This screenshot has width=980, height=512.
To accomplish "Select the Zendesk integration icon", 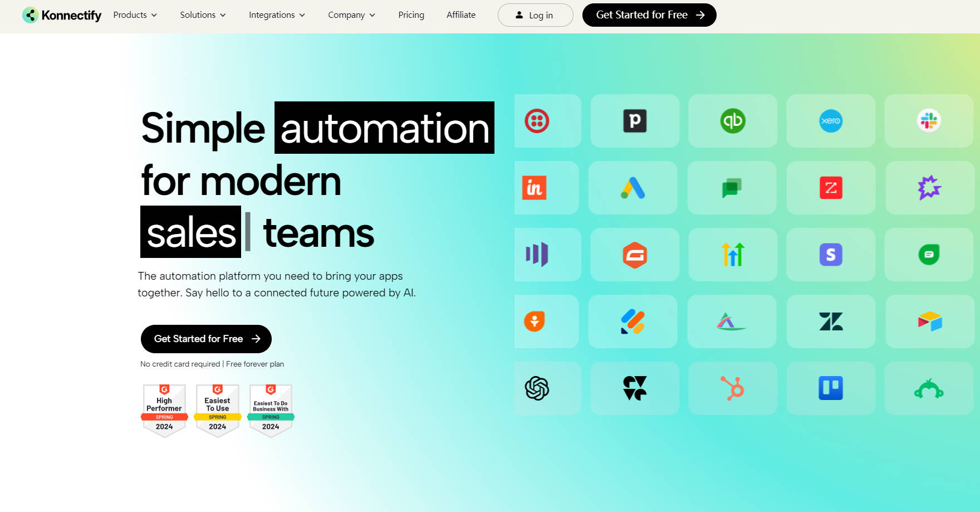I will pyautogui.click(x=831, y=321).
